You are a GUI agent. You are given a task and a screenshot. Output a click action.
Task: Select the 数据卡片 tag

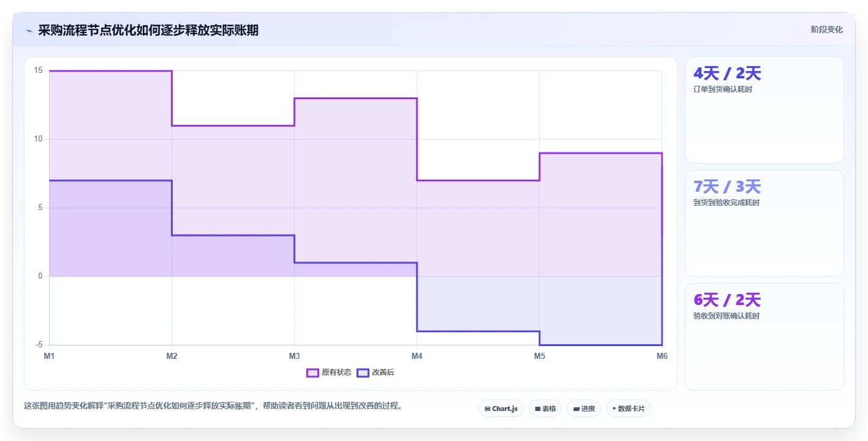click(x=628, y=409)
